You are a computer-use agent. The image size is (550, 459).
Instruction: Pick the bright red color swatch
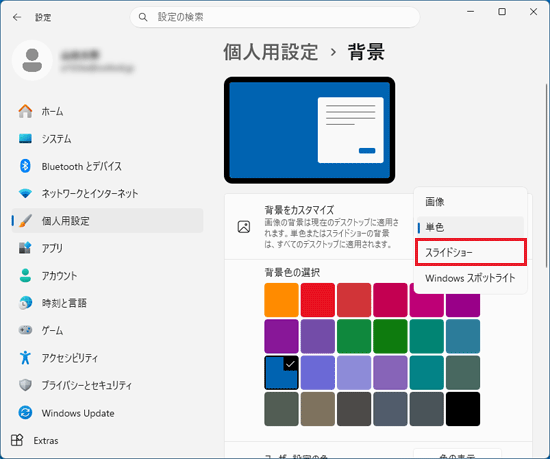317,300
